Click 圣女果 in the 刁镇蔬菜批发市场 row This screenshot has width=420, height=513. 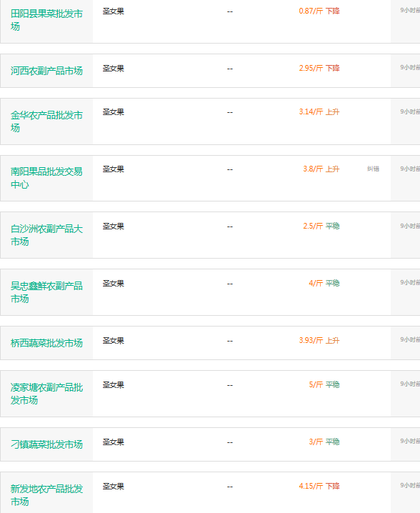click(114, 442)
